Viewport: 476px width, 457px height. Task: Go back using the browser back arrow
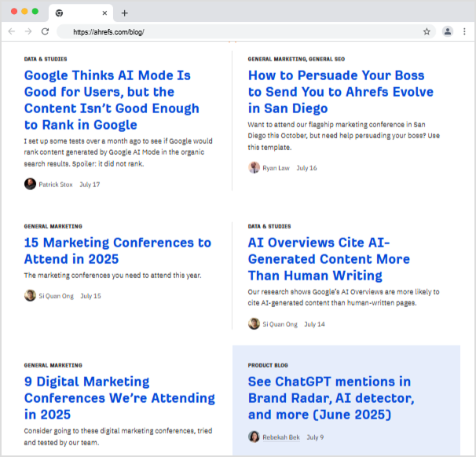click(12, 31)
